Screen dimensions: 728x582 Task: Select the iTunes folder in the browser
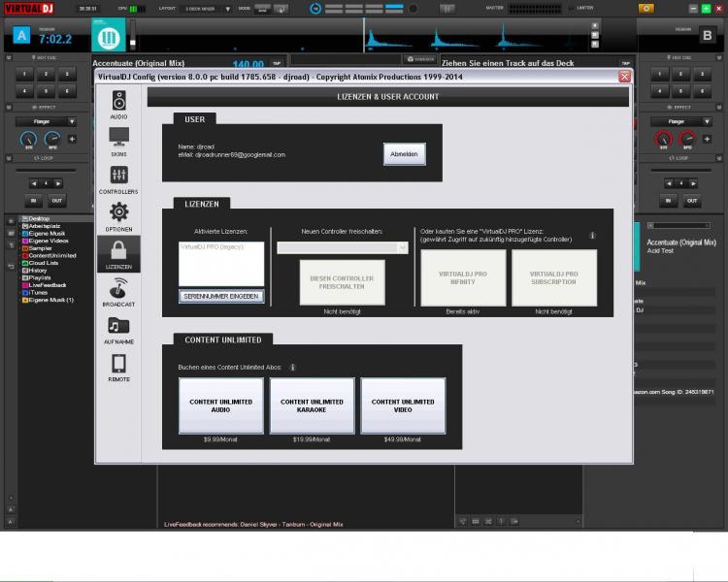click(39, 292)
